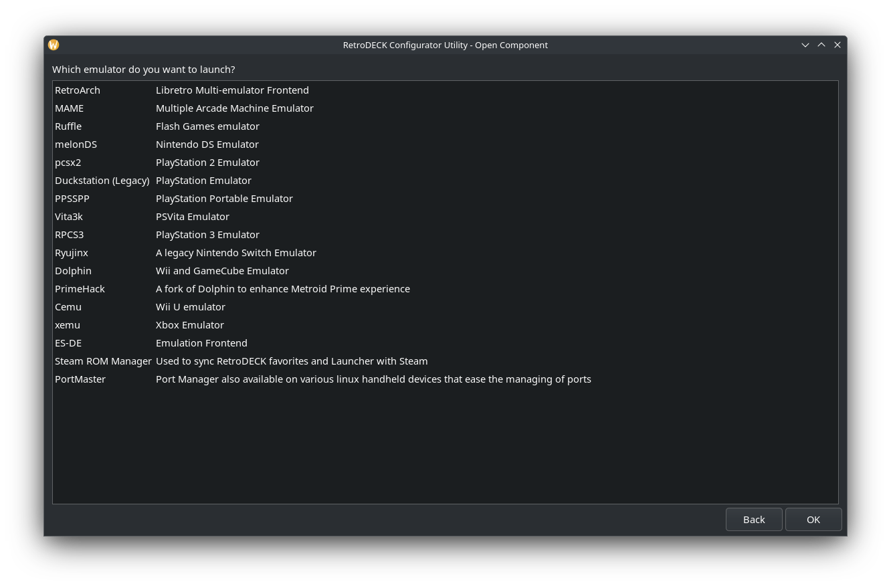The image size is (891, 588).
Task: Choose Steam ROM Manager from list
Action: coord(104,361)
